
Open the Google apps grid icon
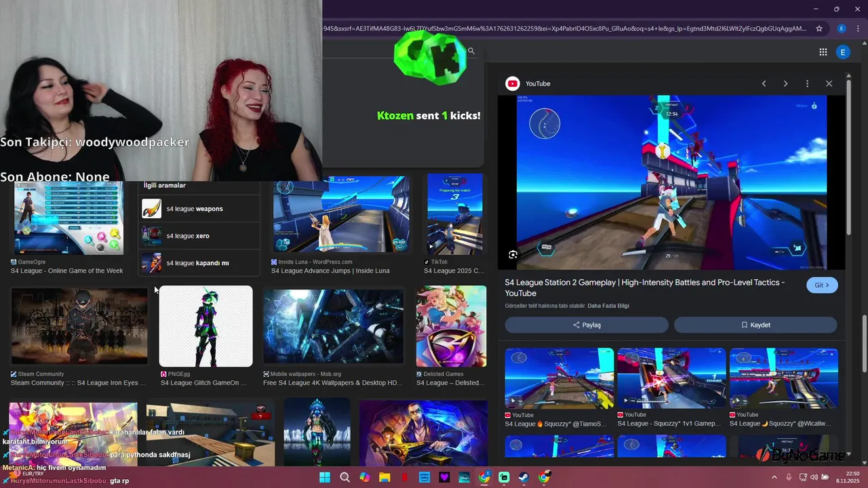(x=823, y=52)
